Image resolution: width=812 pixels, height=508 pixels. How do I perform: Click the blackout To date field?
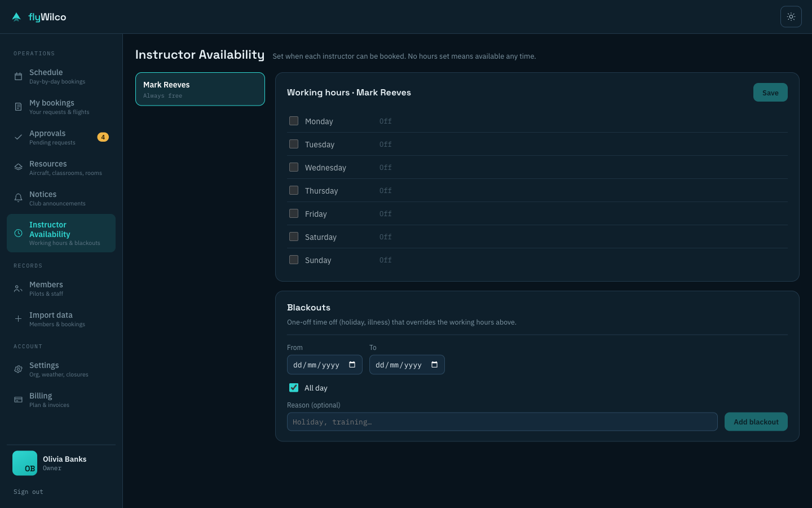pyautogui.click(x=407, y=365)
